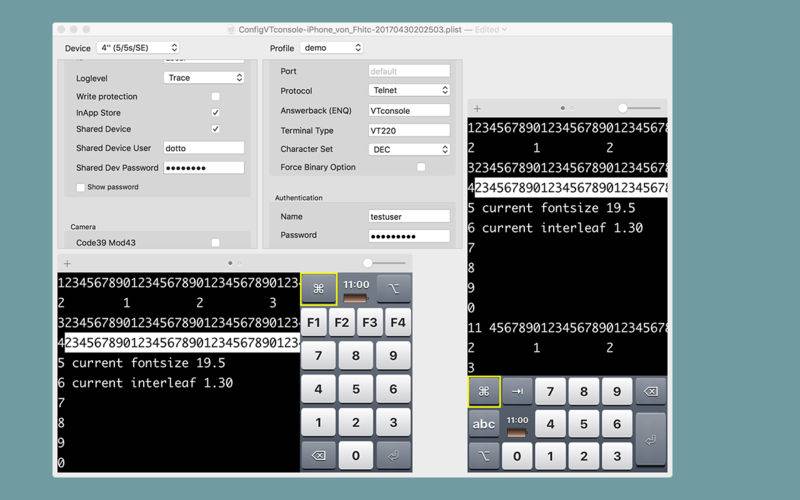
Task: Expand the Protocol dropdown set to Telnet
Action: click(x=409, y=90)
